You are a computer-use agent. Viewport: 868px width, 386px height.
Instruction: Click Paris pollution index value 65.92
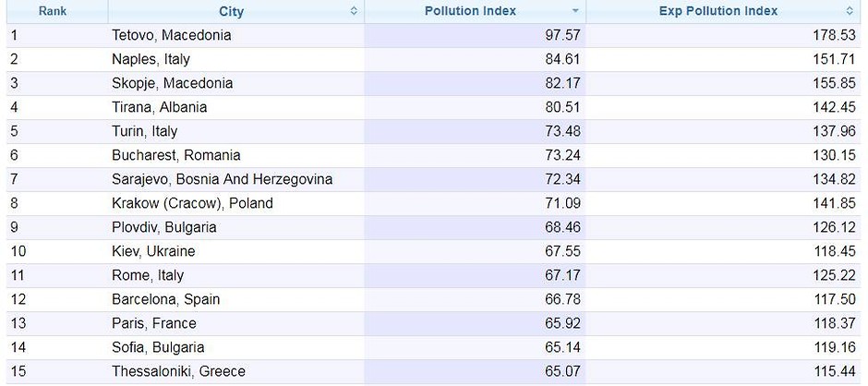tap(561, 323)
